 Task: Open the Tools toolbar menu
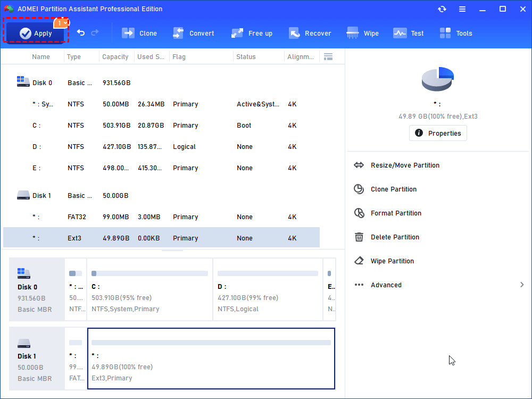[456, 33]
